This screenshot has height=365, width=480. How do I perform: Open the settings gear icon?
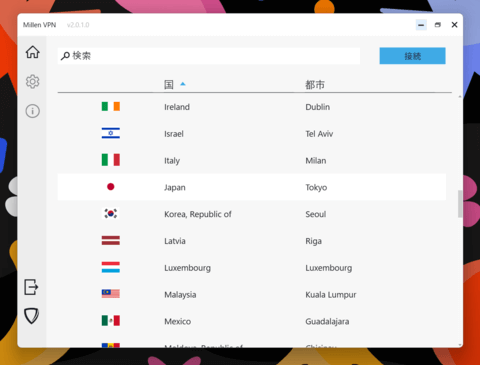click(33, 81)
